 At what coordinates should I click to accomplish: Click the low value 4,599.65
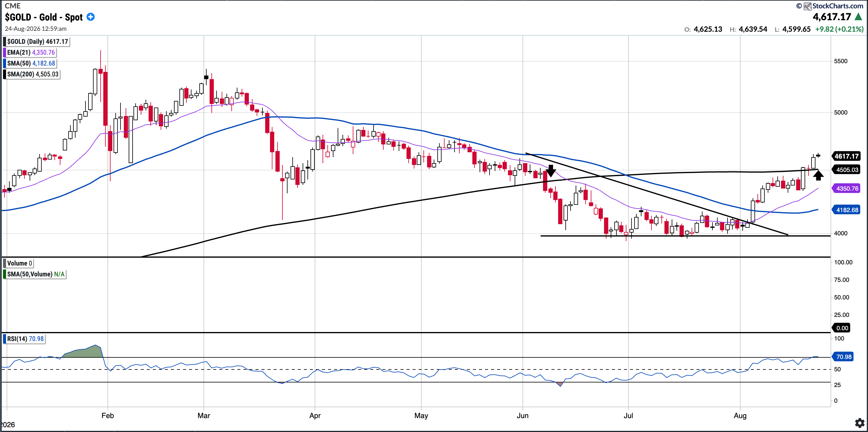pos(796,29)
